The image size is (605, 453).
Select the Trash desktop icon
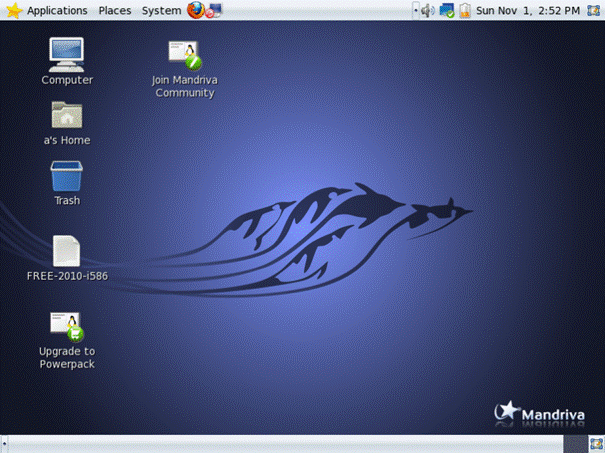(66, 176)
